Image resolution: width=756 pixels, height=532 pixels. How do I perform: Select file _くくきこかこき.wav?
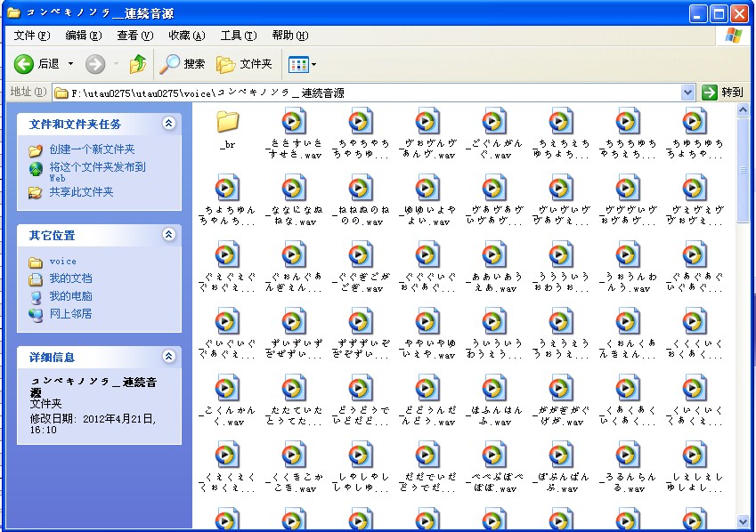(x=294, y=467)
